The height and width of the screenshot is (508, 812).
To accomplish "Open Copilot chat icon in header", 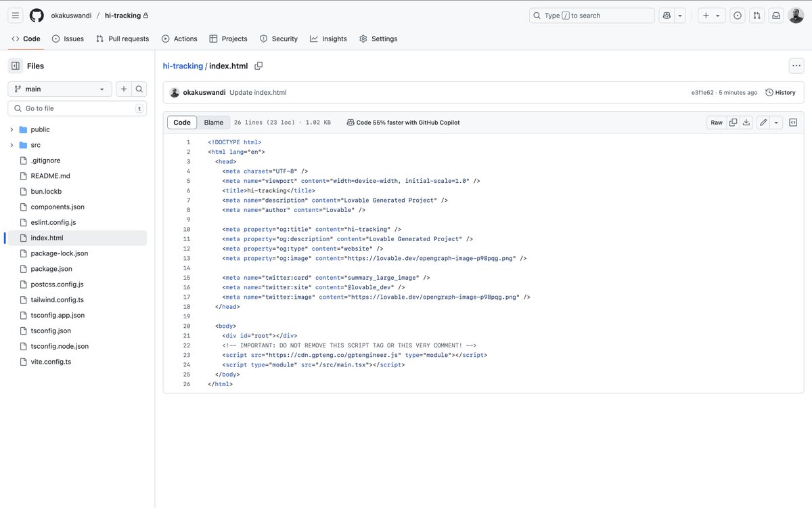I will click(x=667, y=16).
